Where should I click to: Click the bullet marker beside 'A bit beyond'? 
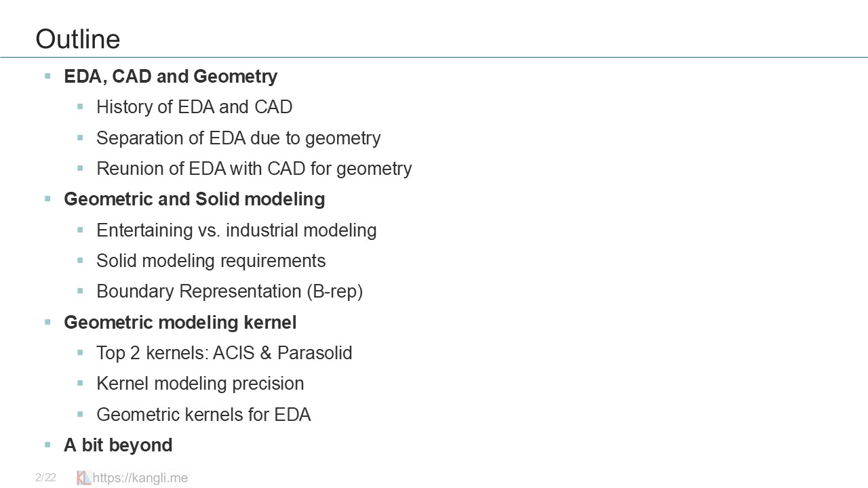pos(48,445)
